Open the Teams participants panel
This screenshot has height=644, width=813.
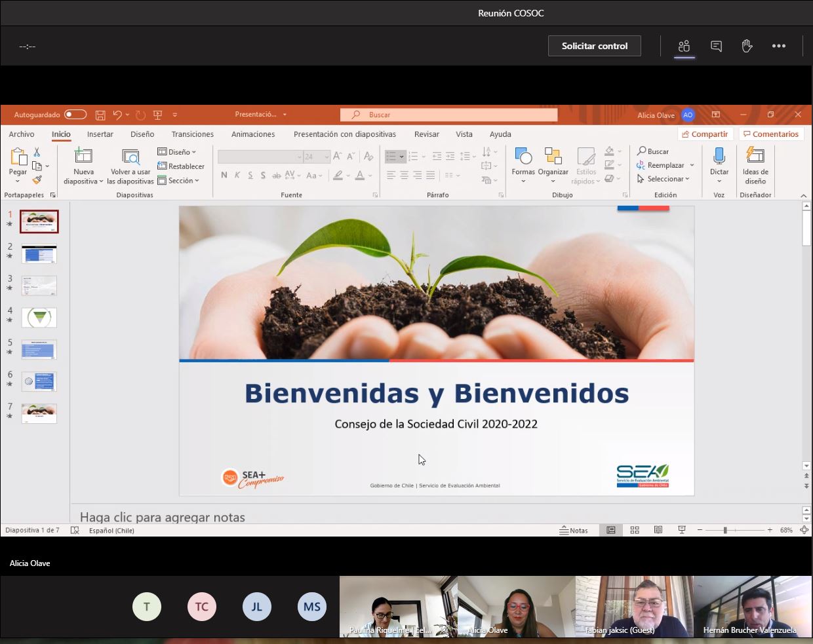(684, 46)
